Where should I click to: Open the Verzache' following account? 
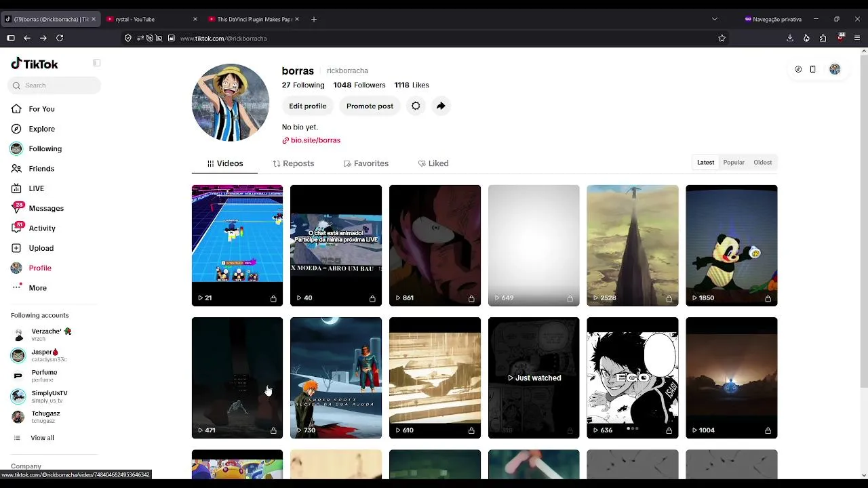tap(51, 334)
